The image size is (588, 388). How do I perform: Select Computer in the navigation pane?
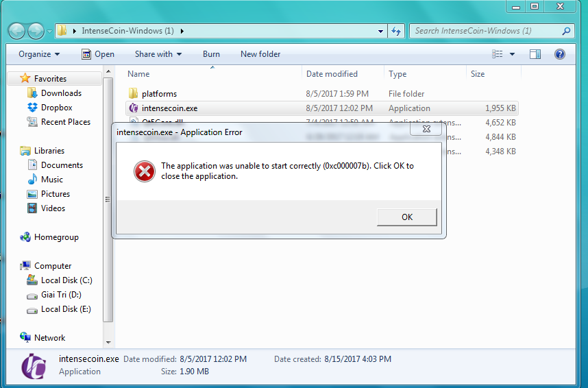click(x=53, y=266)
